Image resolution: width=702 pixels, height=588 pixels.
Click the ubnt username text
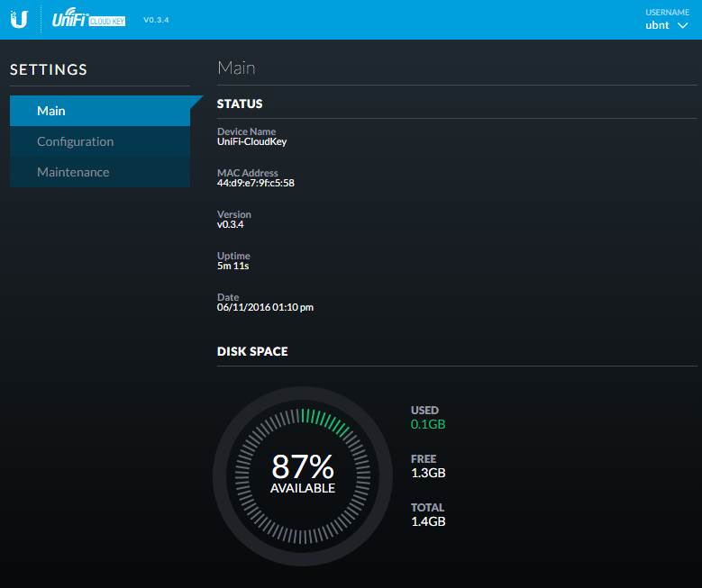click(657, 25)
